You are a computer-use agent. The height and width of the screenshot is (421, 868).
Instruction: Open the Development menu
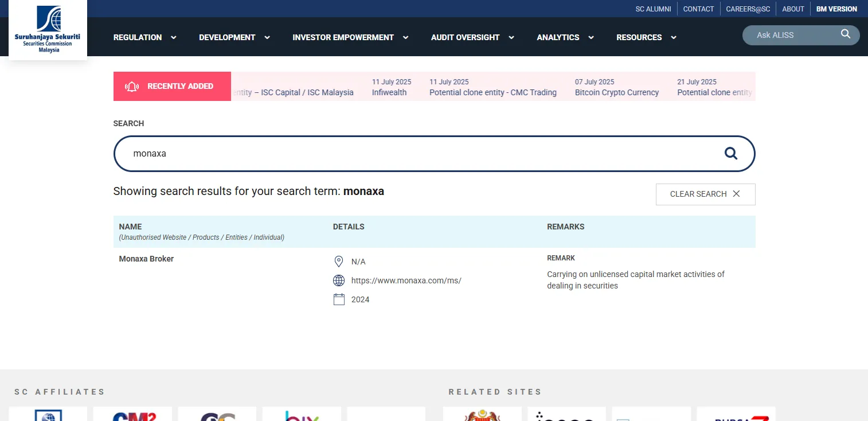click(227, 37)
